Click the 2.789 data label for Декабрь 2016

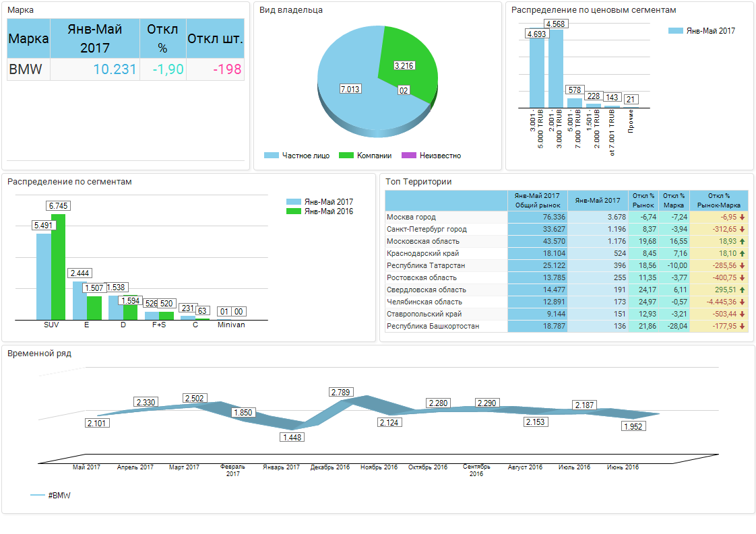coord(342,392)
